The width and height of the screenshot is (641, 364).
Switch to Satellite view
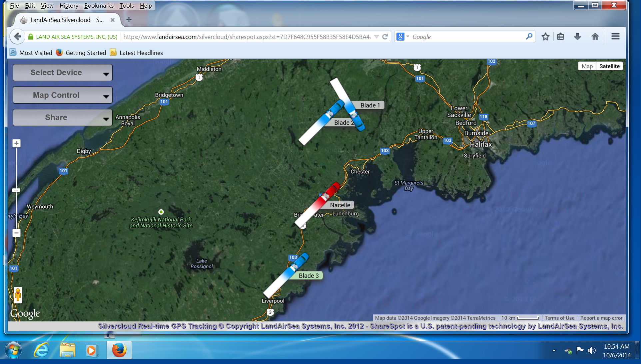point(609,66)
